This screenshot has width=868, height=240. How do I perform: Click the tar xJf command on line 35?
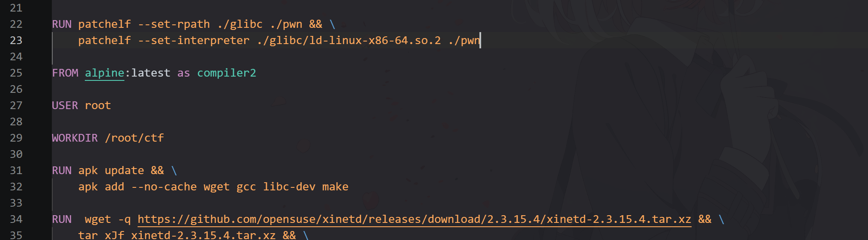coord(101,235)
